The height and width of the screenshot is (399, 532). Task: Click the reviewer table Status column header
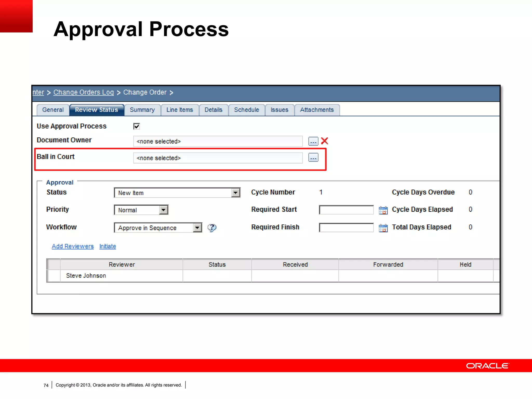point(217,264)
